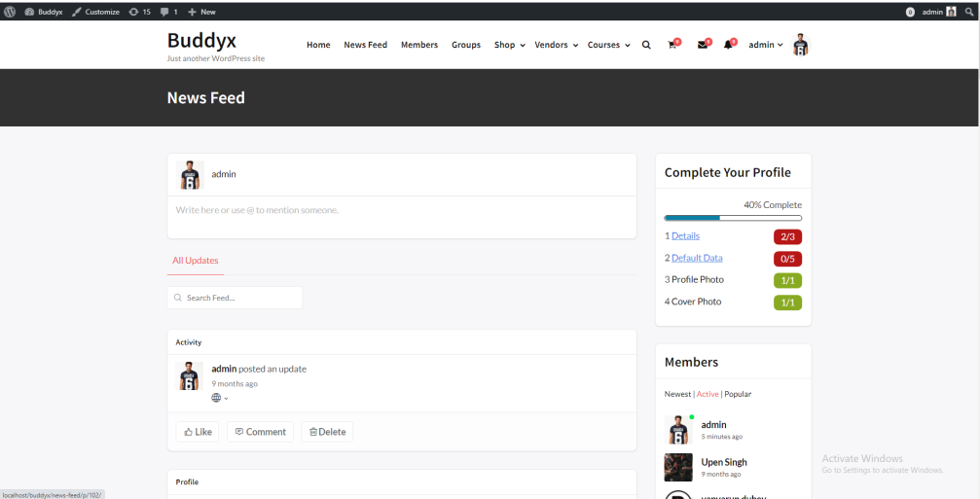Image resolution: width=980 pixels, height=499 pixels.
Task: Click the magnifier icon in Search Feed
Action: pyautogui.click(x=178, y=298)
